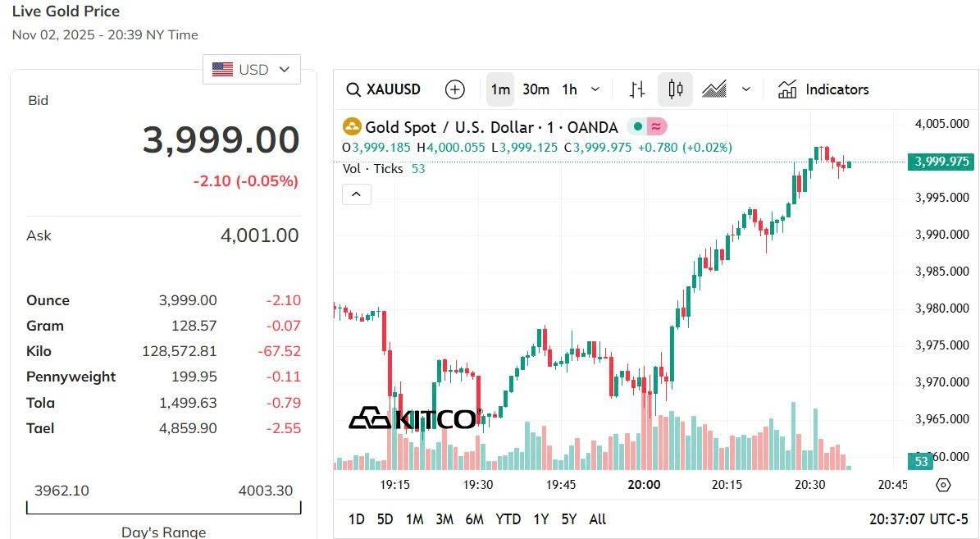Open chart settings via the gear icon
The width and height of the screenshot is (980, 539).
[x=944, y=486]
